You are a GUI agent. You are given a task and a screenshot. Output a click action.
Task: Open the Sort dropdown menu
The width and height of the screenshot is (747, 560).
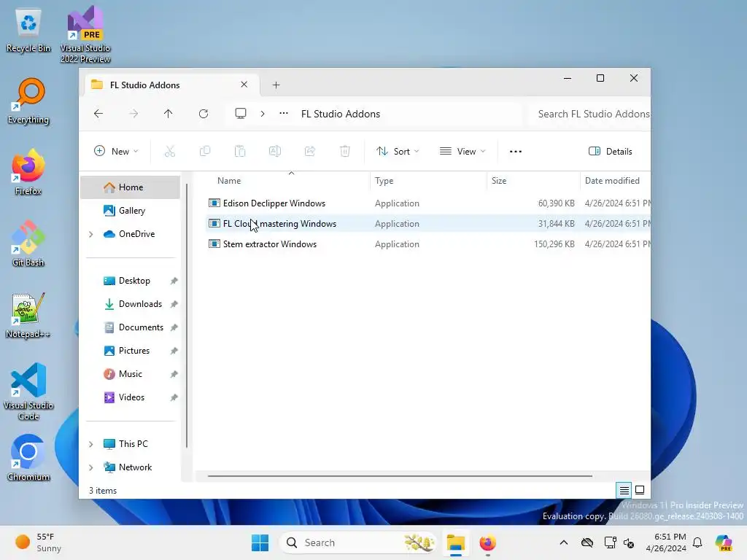[x=398, y=152]
